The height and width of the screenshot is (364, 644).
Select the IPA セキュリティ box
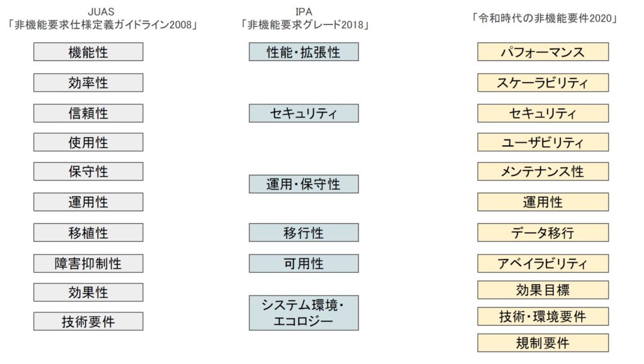[304, 113]
